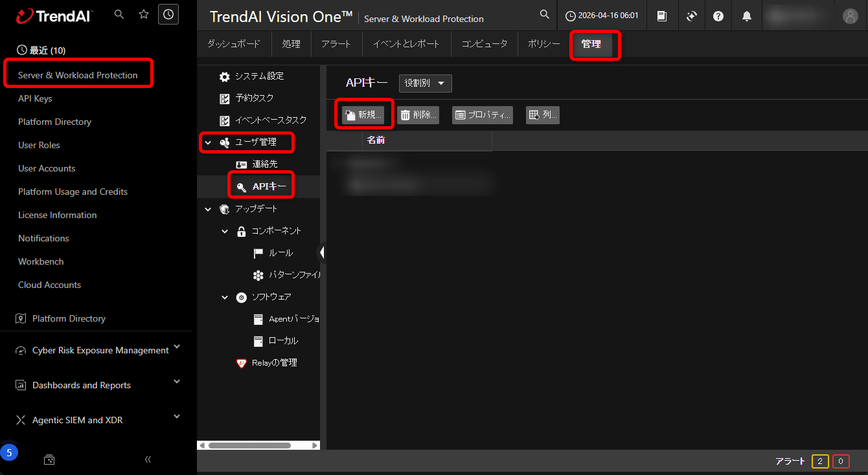Image resolution: width=868 pixels, height=475 pixels.
Task: Click the user avatar icon
Action: click(x=850, y=17)
